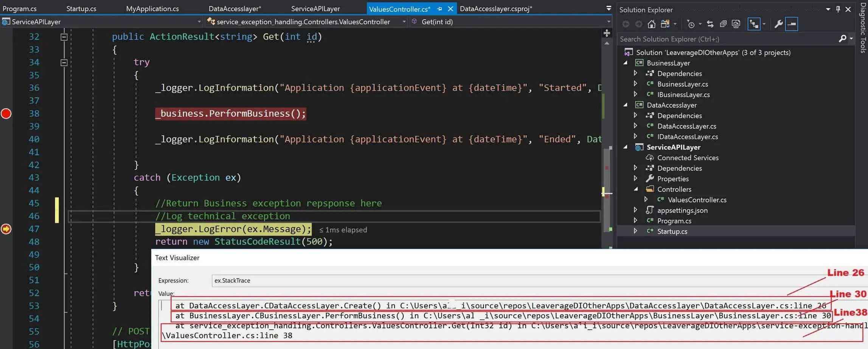Collapse the Text Visualizer code outline on line 34
868x349 pixels.
[x=64, y=62]
